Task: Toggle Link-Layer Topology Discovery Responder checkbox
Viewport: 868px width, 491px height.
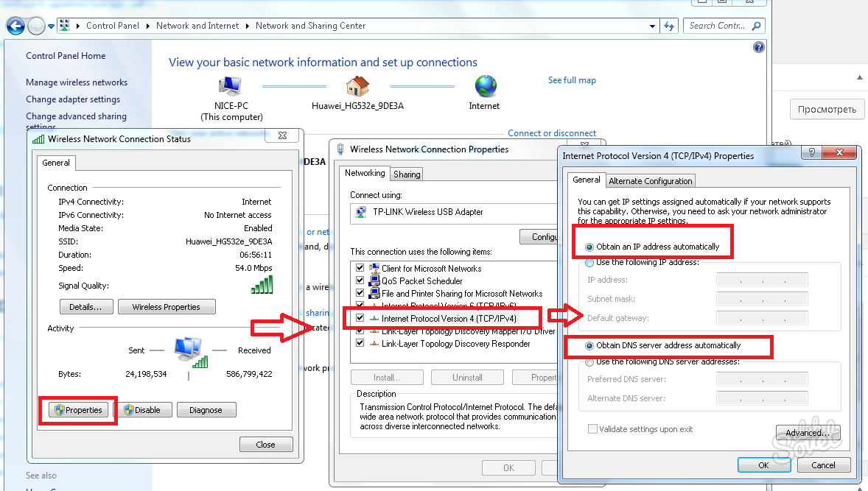Action: [360, 343]
